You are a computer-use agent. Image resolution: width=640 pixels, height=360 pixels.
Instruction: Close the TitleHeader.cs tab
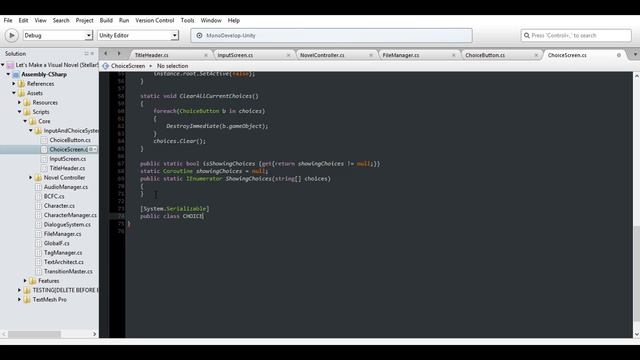tap(206, 55)
